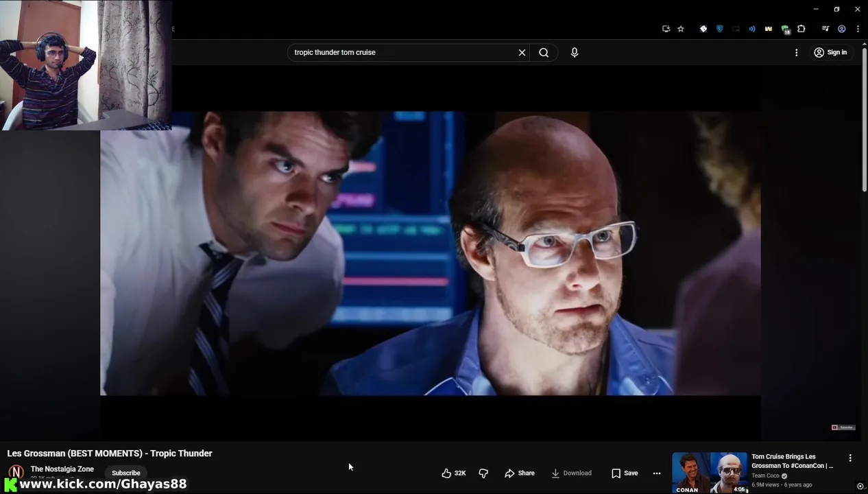Click the Sign in button
Viewport: 868px width, 494px height.
point(830,52)
